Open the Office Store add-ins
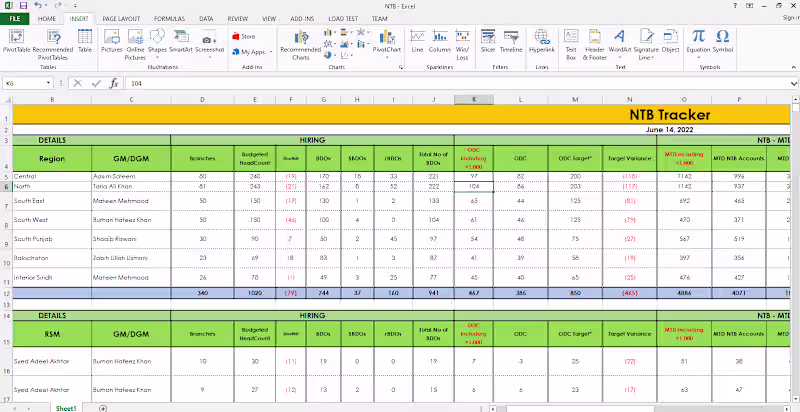Viewport: 800px width, 412px height. click(243, 37)
